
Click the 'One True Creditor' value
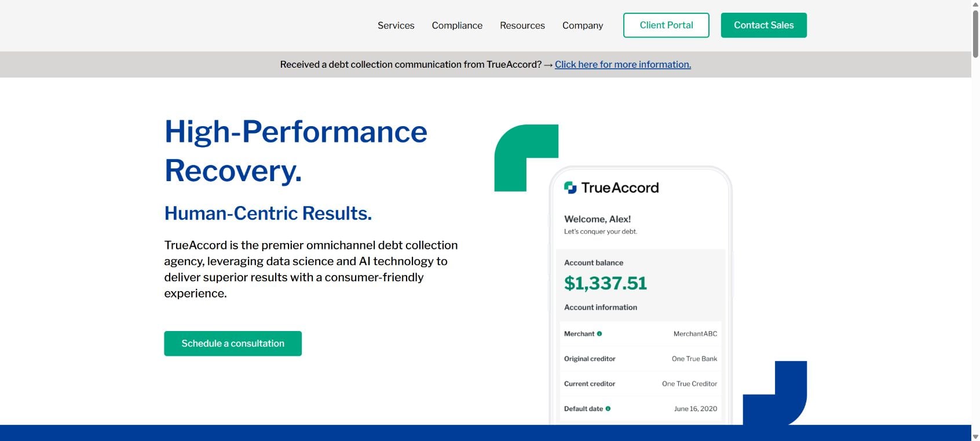[689, 384]
